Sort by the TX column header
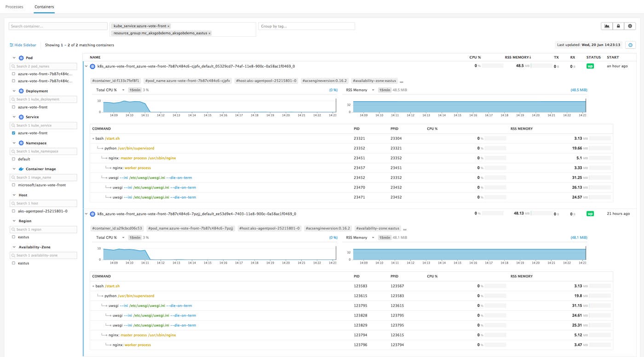This screenshot has height=357, width=644. coord(556,58)
